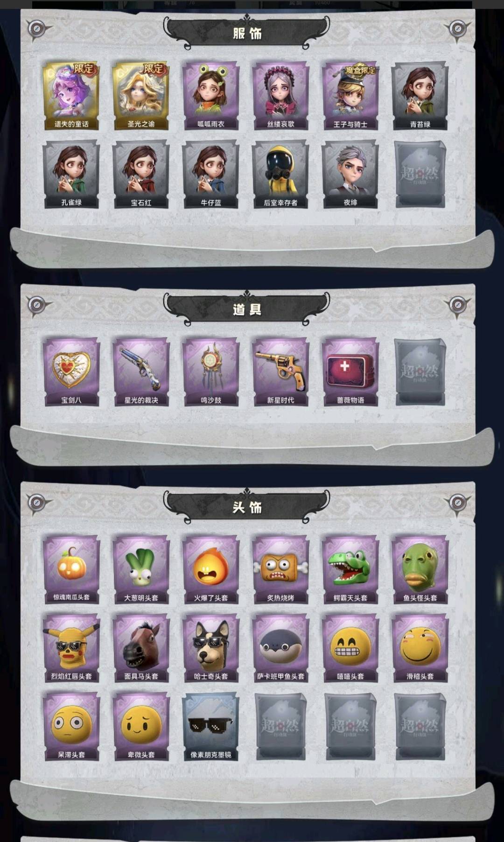Click the 头饰 section header banner
This screenshot has width=504, height=842.
(x=247, y=507)
